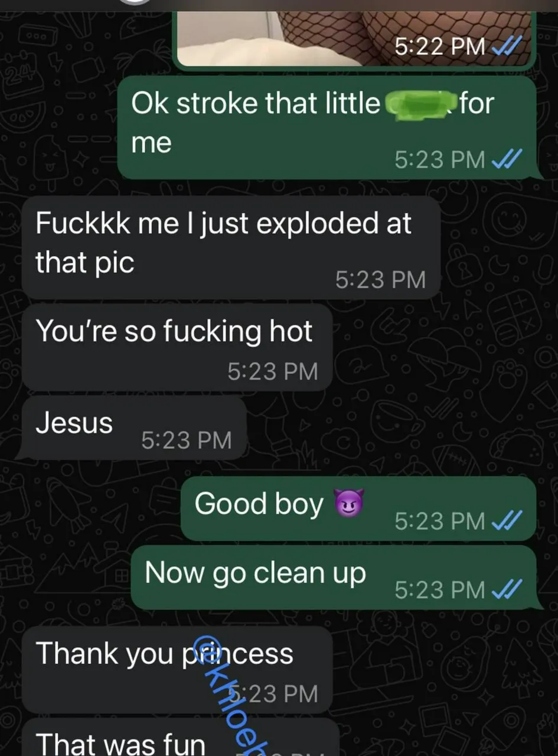The image size is (558, 756).
Task: Select the 'Thank you princess' message
Action: point(177,670)
